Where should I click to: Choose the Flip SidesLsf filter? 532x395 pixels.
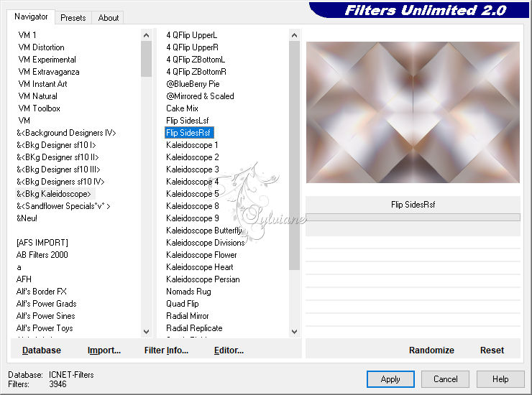(x=188, y=121)
